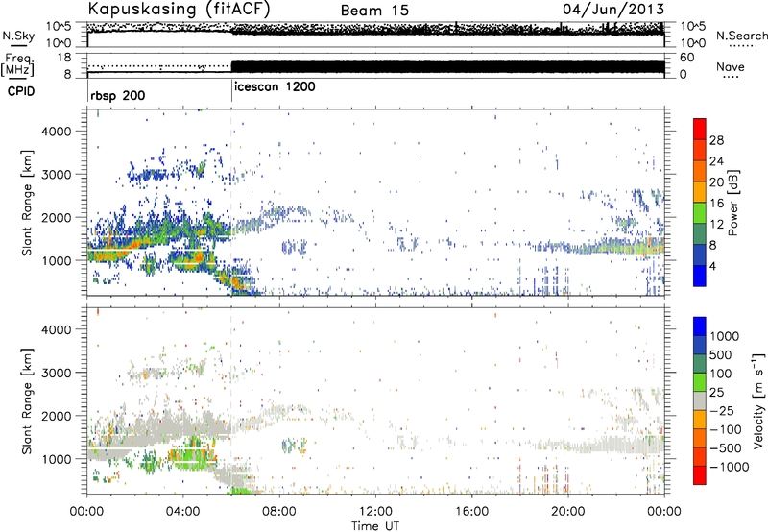Click the power colorbar value '4'
This screenshot has height=532, width=768.
(x=713, y=266)
